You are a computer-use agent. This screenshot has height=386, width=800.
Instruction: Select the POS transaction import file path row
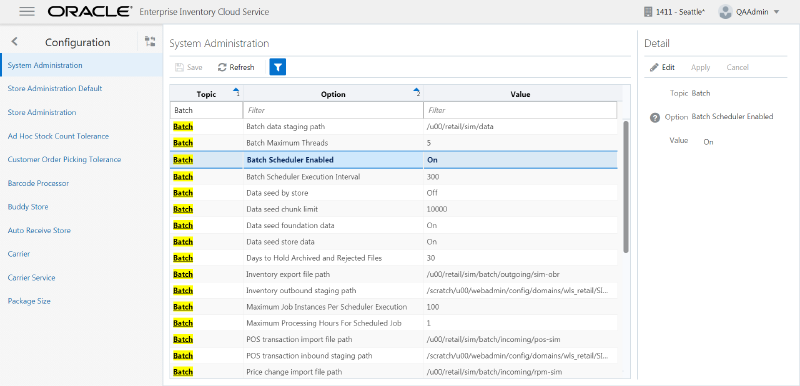pos(393,340)
